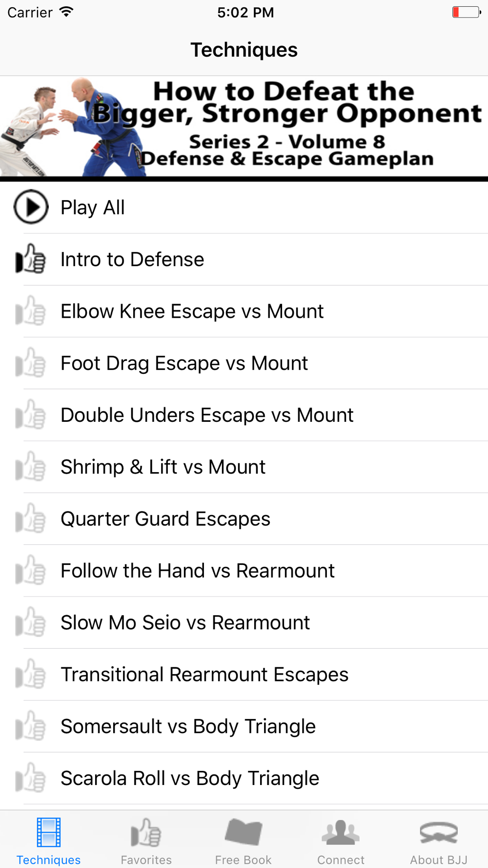
Task: Tap the Play All label
Action: [x=93, y=207]
